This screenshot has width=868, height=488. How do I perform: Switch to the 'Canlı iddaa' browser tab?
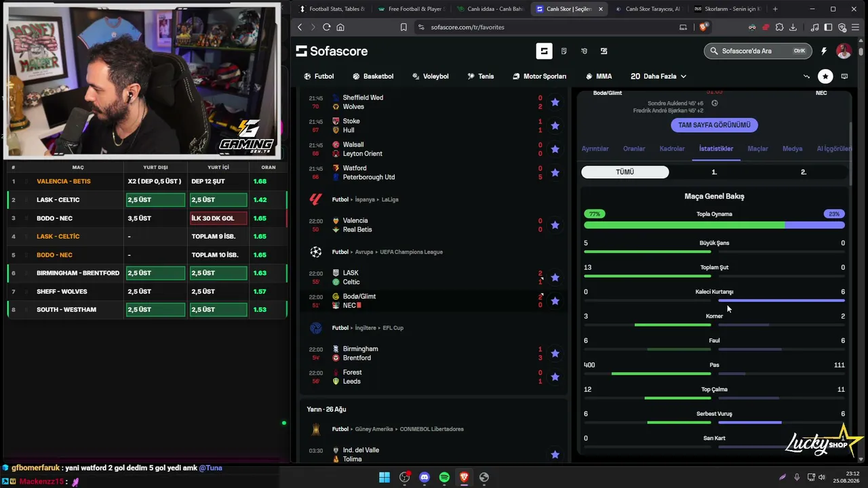coord(491,9)
